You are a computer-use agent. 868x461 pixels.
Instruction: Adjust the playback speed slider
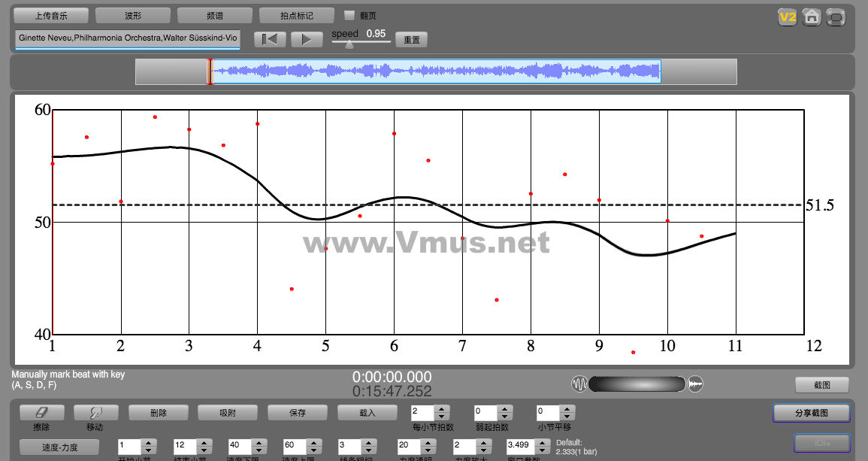(x=349, y=44)
